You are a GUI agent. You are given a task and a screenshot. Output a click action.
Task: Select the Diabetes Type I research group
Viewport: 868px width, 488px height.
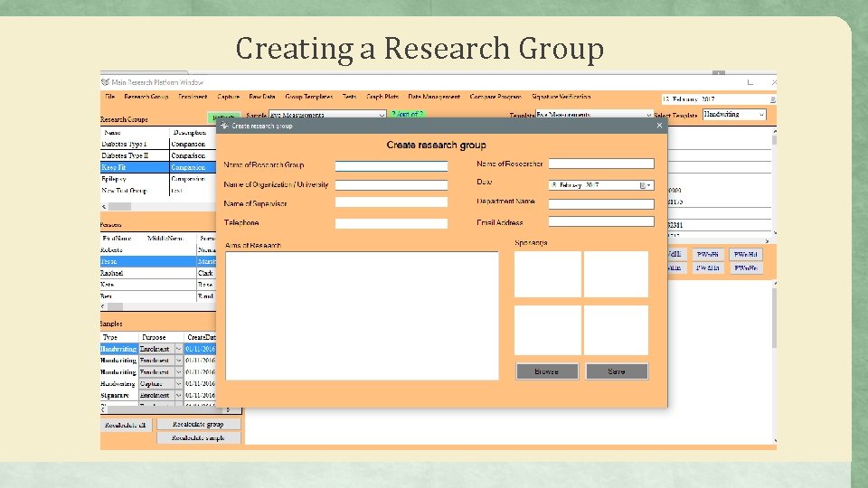(157, 144)
